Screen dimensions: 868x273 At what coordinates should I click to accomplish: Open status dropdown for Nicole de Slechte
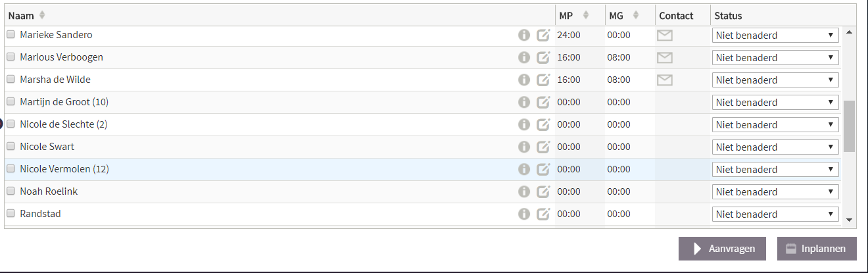(x=775, y=125)
